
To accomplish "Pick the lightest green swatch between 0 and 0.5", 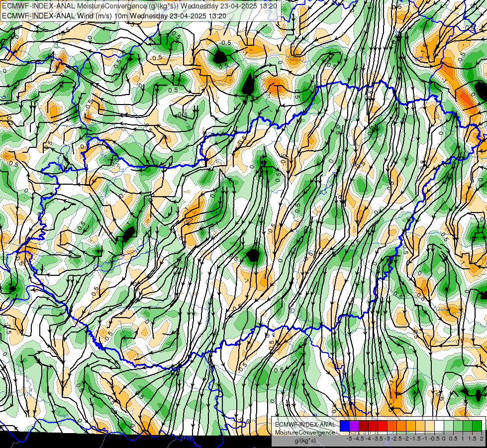I will point(449,426).
